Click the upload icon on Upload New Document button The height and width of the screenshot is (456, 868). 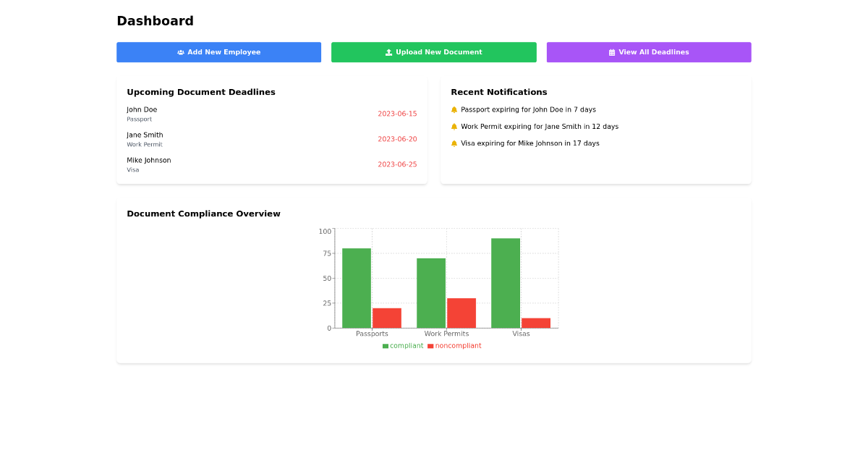(390, 52)
